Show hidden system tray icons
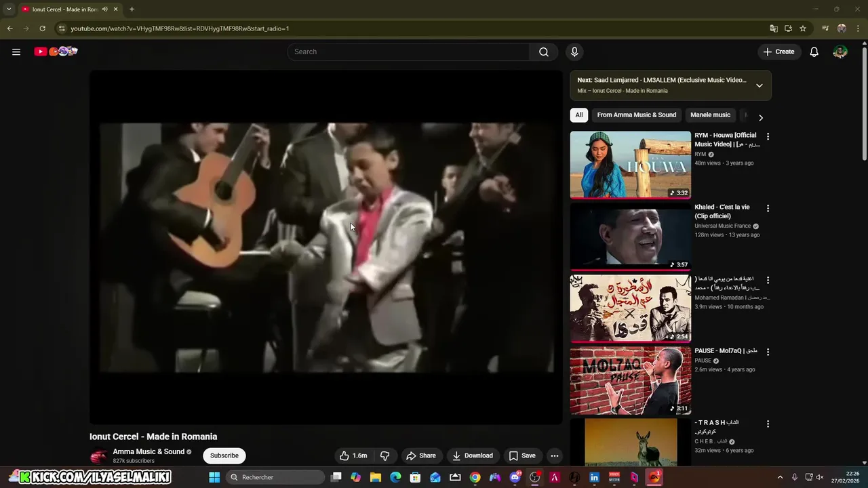Screen dimensions: 868x488 click(780, 477)
